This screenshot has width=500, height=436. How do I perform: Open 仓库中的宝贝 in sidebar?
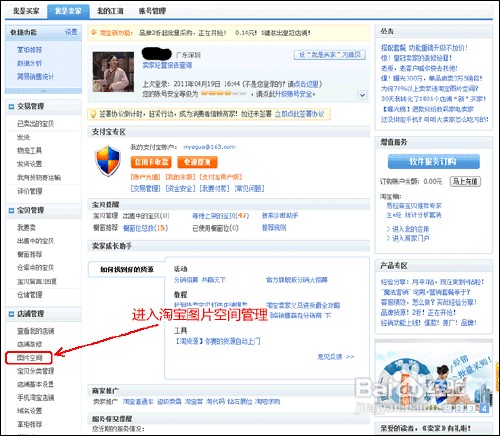(35, 268)
